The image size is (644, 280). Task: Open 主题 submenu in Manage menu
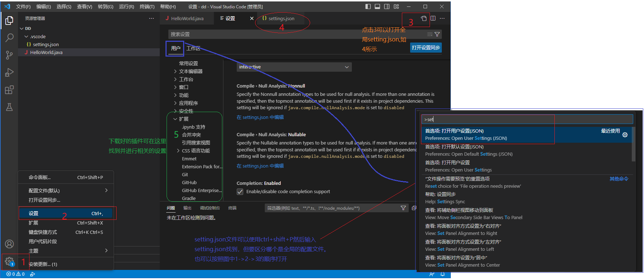[x=66, y=250]
